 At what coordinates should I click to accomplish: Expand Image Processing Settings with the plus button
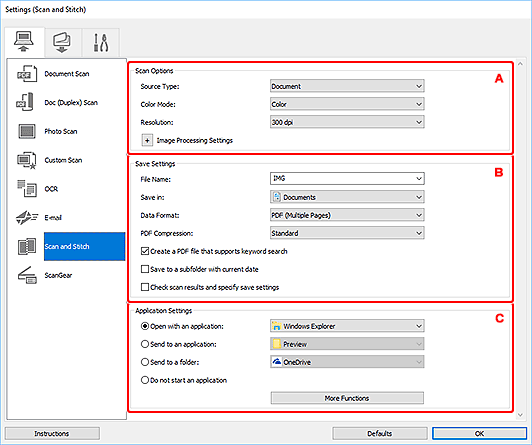point(147,140)
